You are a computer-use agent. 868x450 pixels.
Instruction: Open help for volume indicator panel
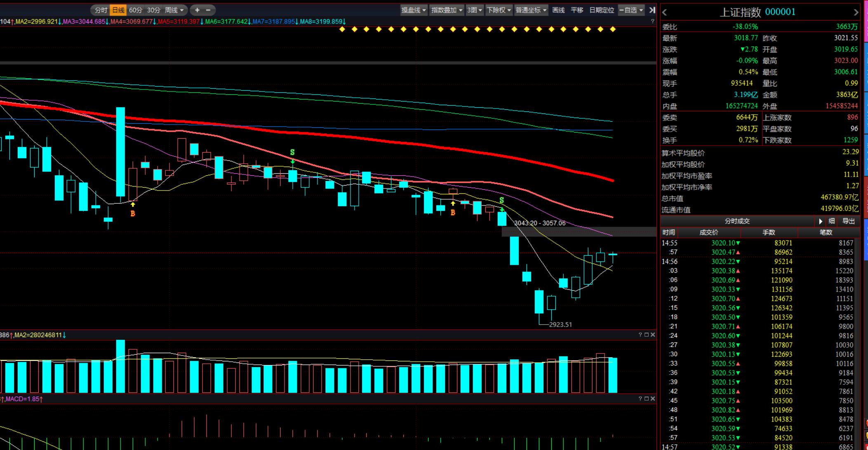point(640,335)
